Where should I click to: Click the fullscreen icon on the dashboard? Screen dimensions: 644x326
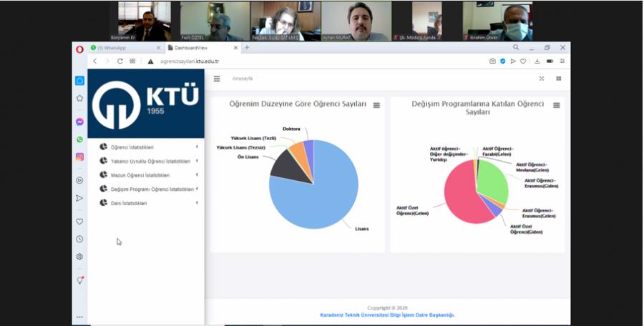point(541,79)
